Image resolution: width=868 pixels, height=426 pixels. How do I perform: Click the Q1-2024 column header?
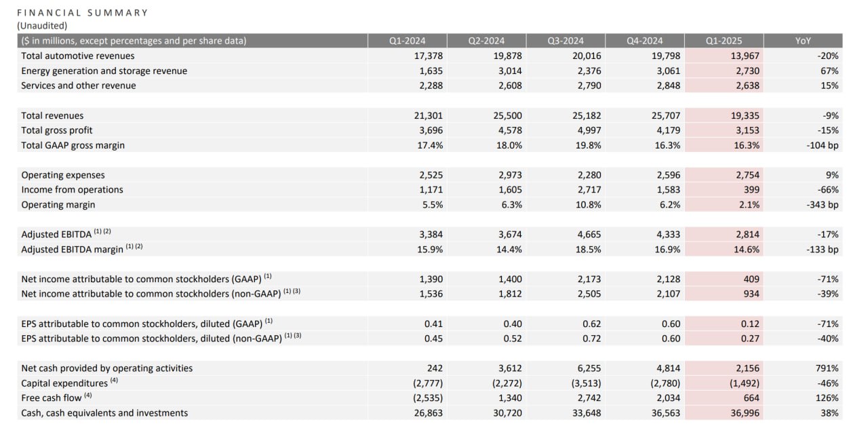tap(407, 41)
